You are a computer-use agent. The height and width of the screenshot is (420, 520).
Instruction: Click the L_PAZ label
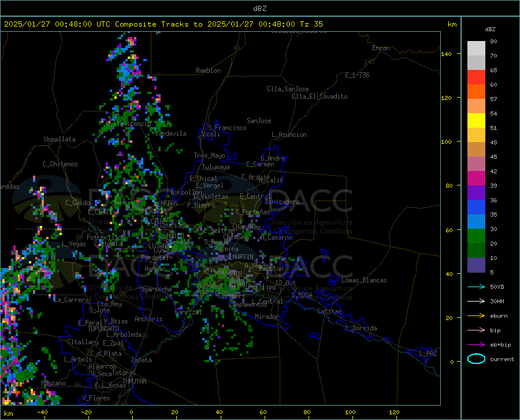click(428, 354)
